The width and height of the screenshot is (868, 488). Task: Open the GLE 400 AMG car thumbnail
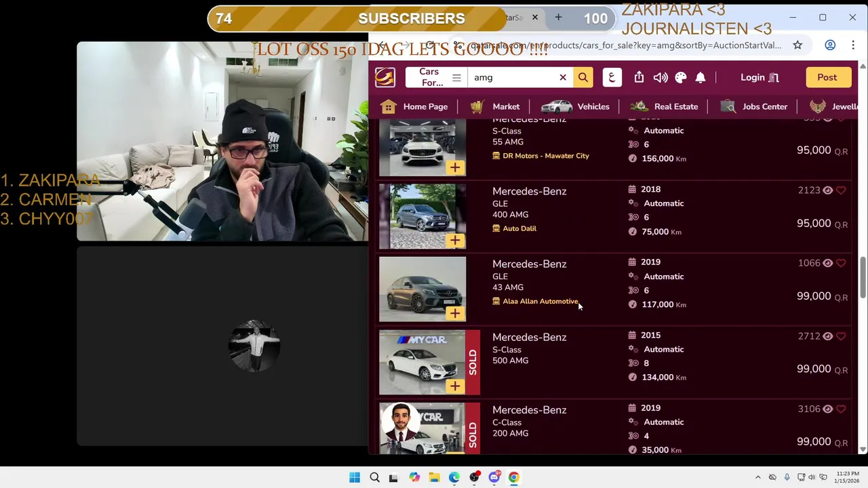(x=422, y=216)
